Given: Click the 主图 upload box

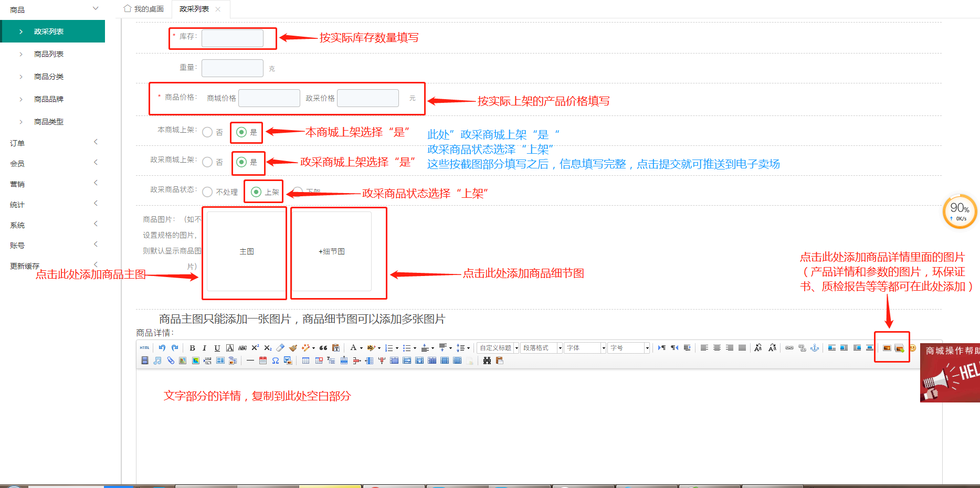Looking at the screenshot, I should [x=246, y=251].
